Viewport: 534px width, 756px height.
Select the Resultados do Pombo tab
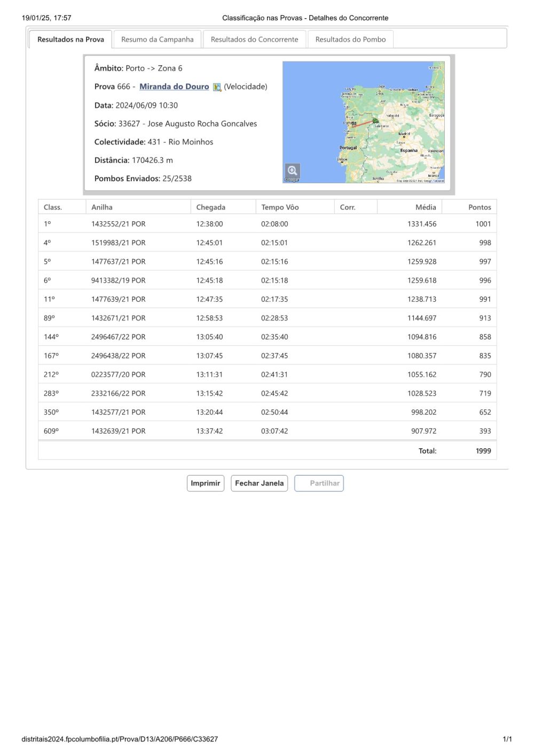(x=350, y=40)
